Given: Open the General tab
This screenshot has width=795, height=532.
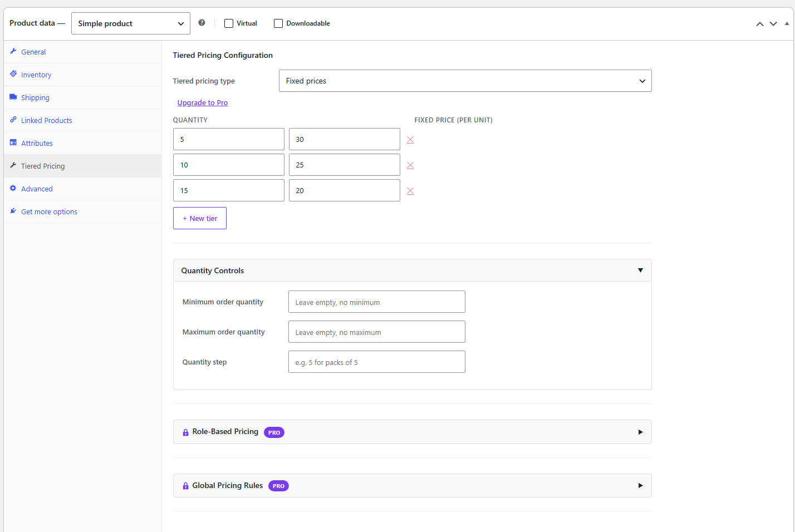Looking at the screenshot, I should [x=82, y=52].
